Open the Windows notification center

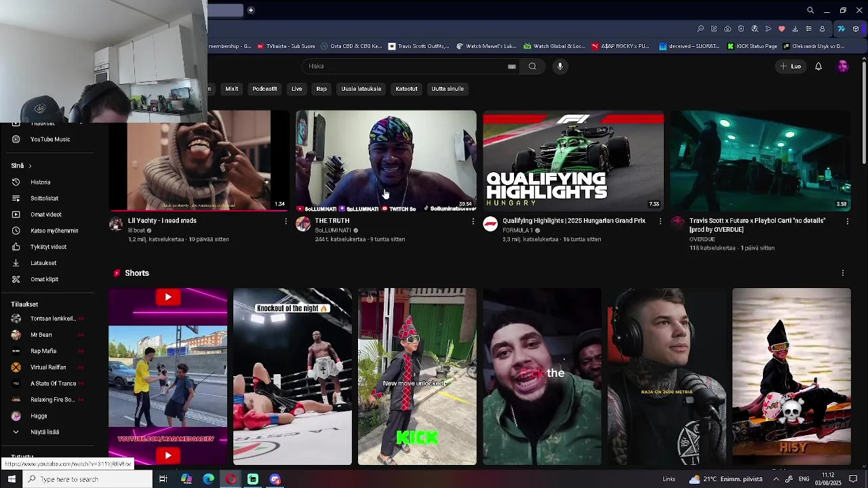click(853, 479)
